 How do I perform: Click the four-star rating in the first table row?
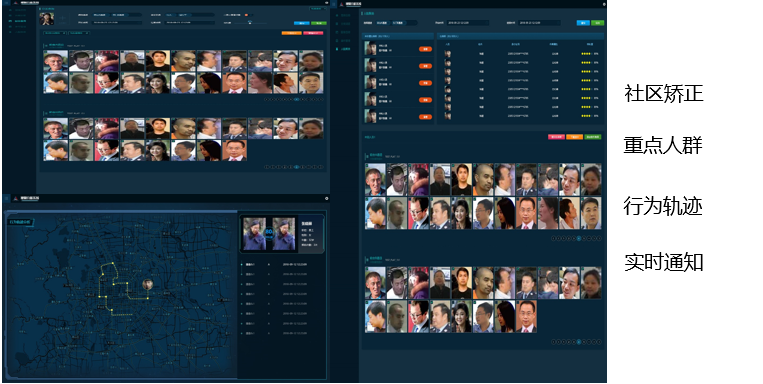586,54
